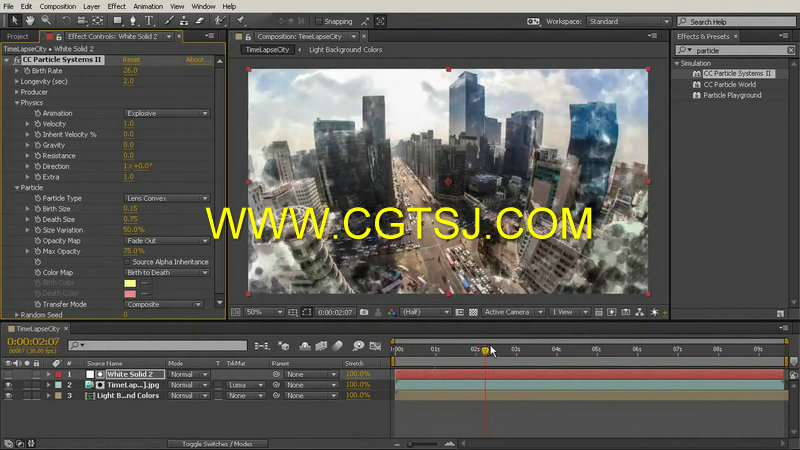This screenshot has width=800, height=450.
Task: Collapse the Physics property group
Action: pos(17,103)
